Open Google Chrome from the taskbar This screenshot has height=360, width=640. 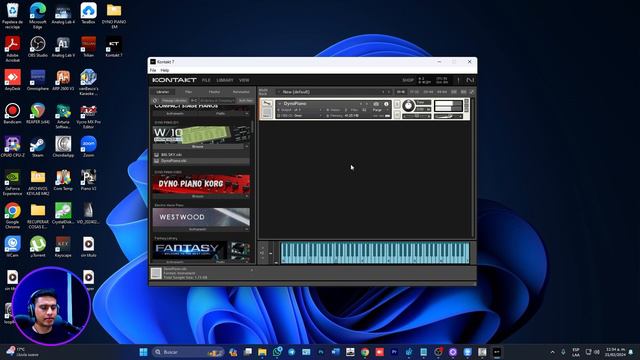tap(365, 352)
